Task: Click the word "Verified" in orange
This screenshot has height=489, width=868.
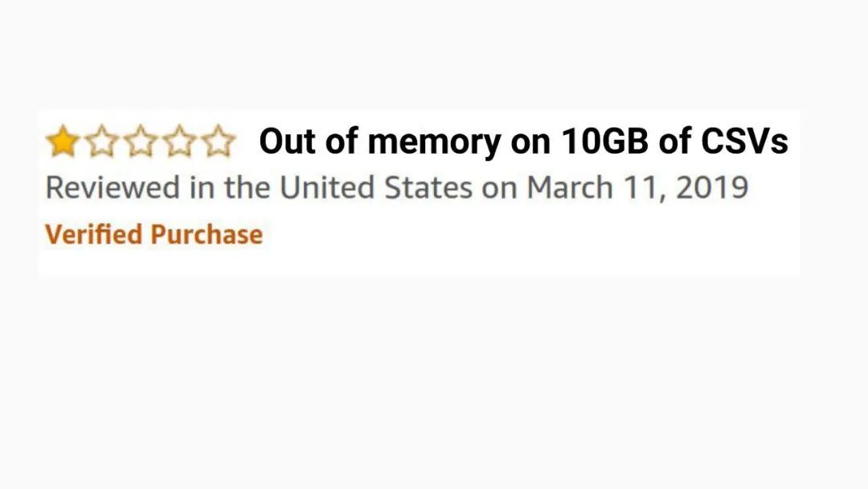Action: pos(94,235)
